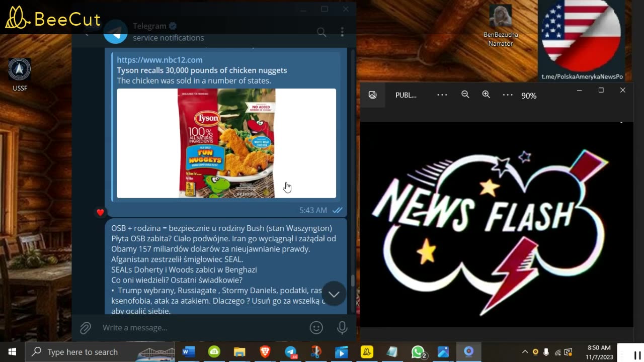Open the network Wi-Fi tray icon
The image size is (644, 362).
point(557,352)
